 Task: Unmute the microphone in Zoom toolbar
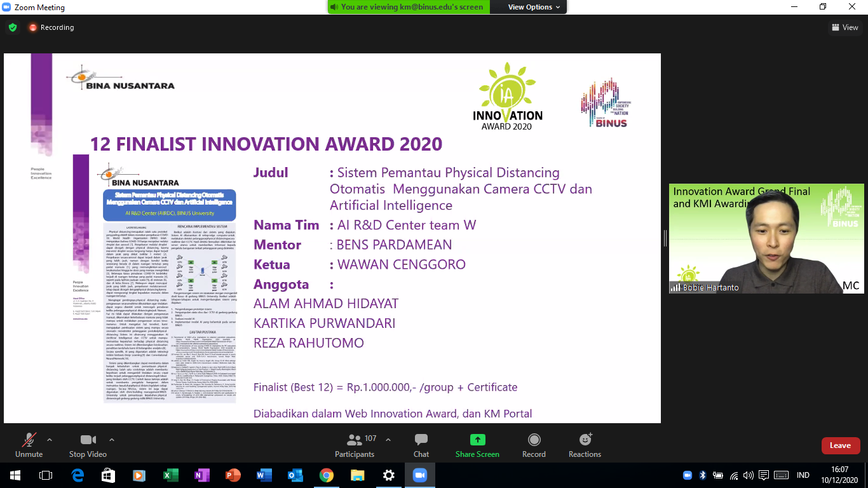(29, 445)
